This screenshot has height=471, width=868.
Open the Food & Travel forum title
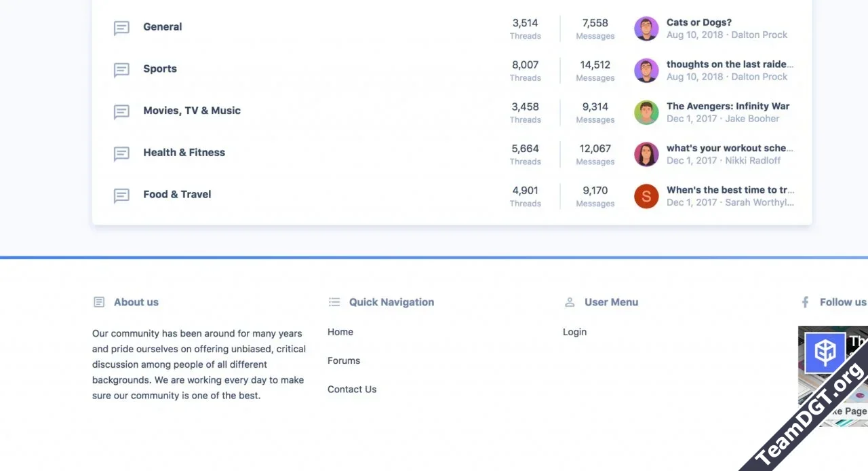coord(177,195)
